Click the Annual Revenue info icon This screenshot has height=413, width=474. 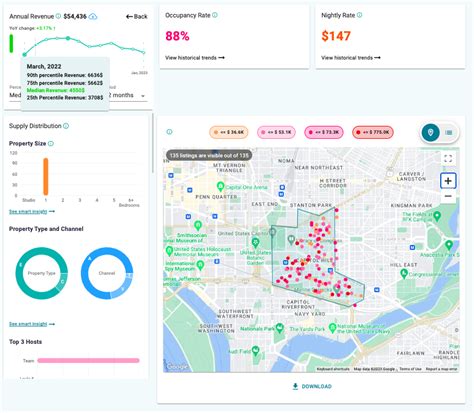tap(58, 16)
